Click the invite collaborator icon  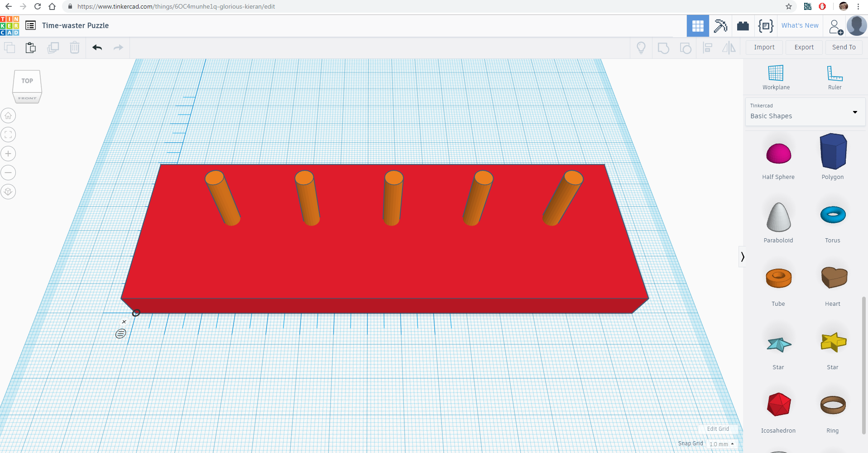(x=835, y=27)
